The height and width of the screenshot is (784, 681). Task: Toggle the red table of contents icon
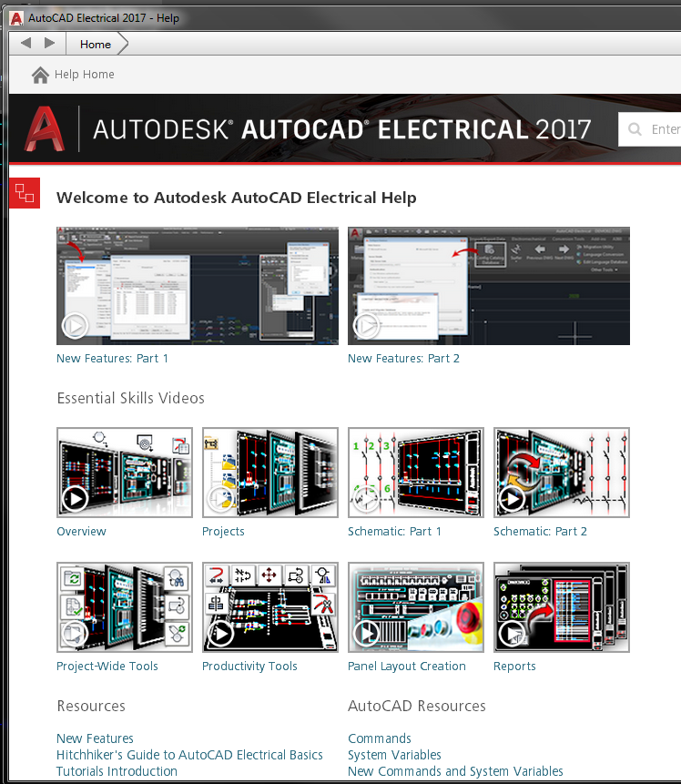point(25,193)
